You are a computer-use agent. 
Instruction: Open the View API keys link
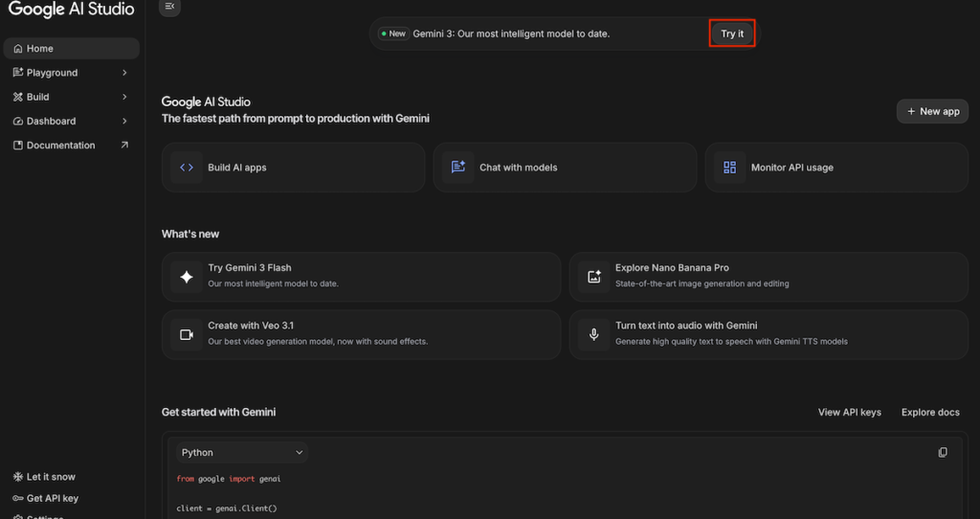coord(849,413)
